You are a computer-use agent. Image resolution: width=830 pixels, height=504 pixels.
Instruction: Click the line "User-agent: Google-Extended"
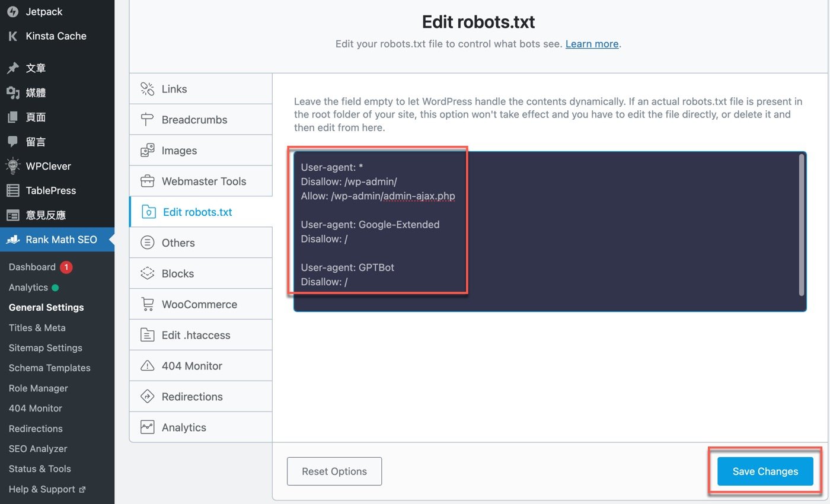point(370,225)
